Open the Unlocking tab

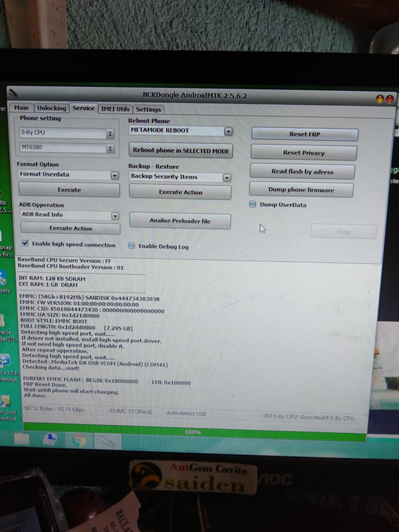tap(52, 108)
